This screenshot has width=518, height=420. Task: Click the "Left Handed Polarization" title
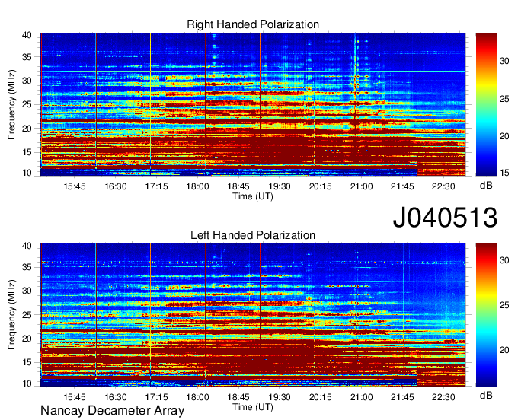point(253,235)
